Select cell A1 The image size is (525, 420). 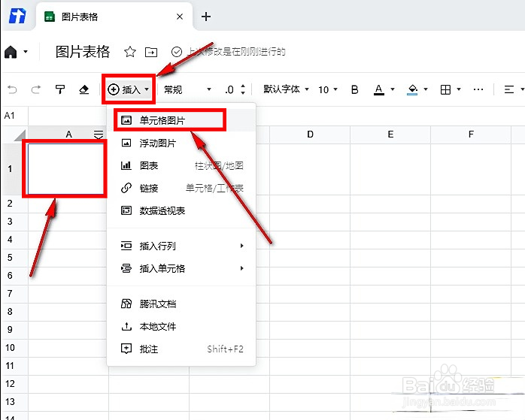click(x=66, y=169)
